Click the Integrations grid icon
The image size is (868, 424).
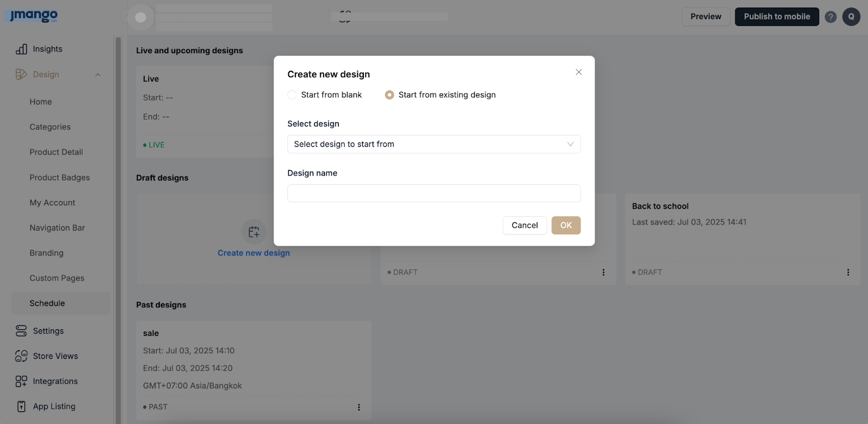click(21, 381)
